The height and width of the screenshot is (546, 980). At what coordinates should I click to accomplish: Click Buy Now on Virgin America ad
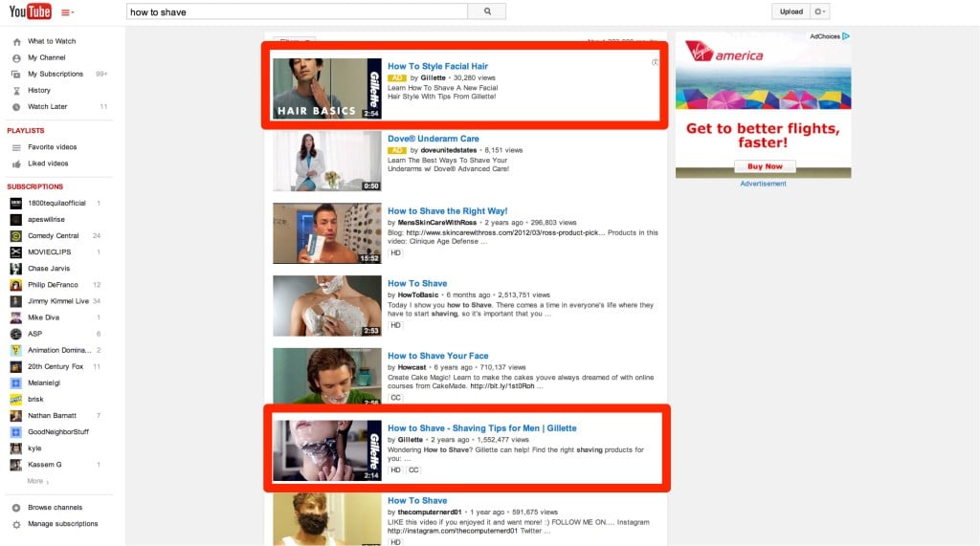765,166
